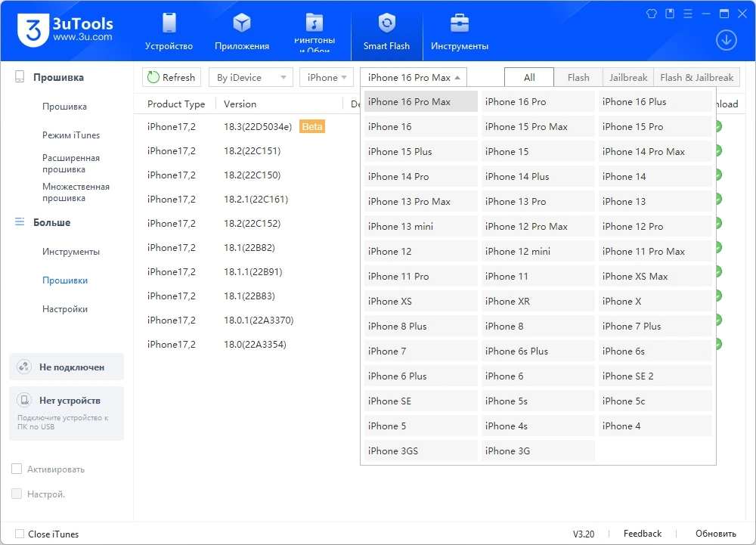Click the Нет устройств device panel
This screenshot has width=756, height=545.
[67, 413]
